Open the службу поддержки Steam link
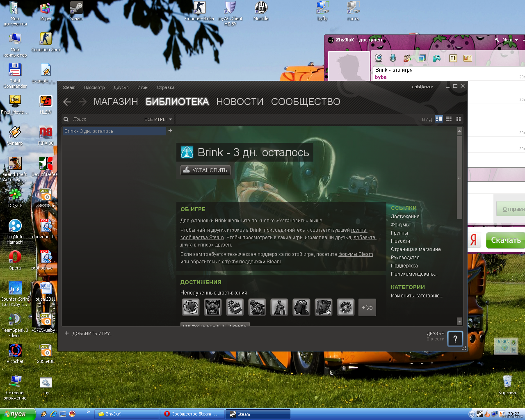The width and height of the screenshot is (525, 420). click(251, 262)
